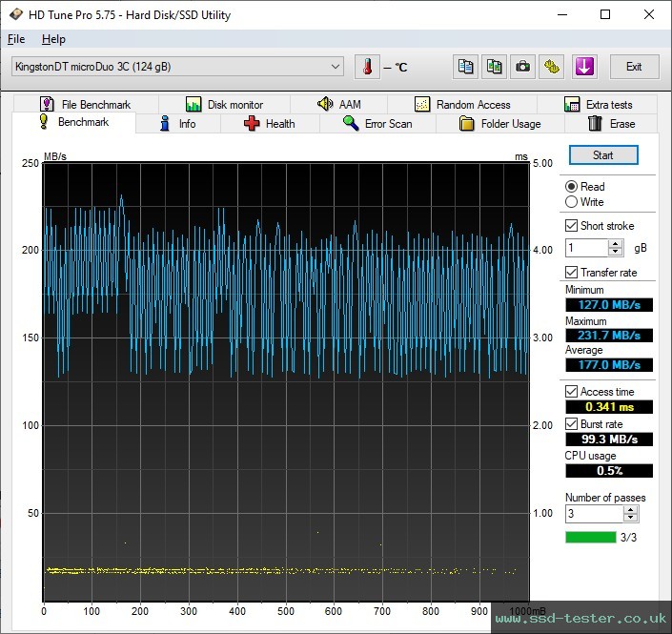Close the HD Tune Pro window
The width and height of the screenshot is (672, 634).
[x=649, y=14]
